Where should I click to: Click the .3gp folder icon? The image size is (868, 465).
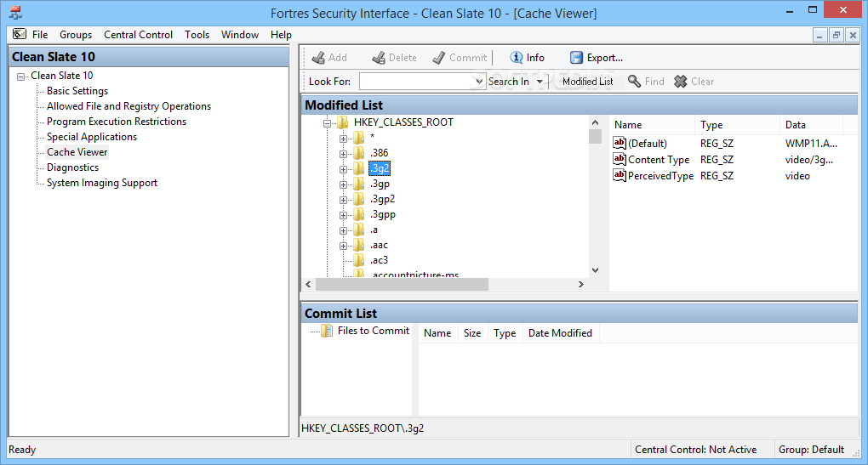359,184
